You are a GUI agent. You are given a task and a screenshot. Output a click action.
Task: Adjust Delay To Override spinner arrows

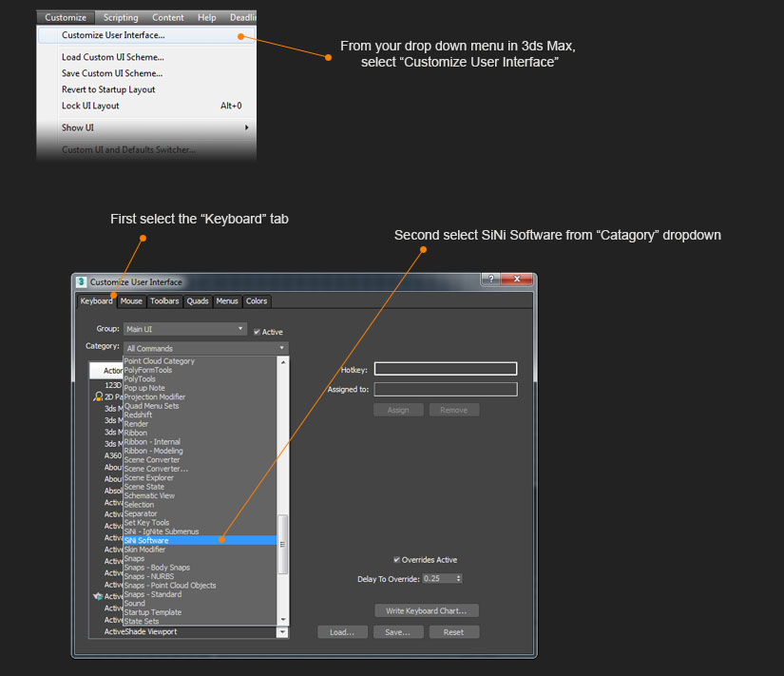(458, 578)
